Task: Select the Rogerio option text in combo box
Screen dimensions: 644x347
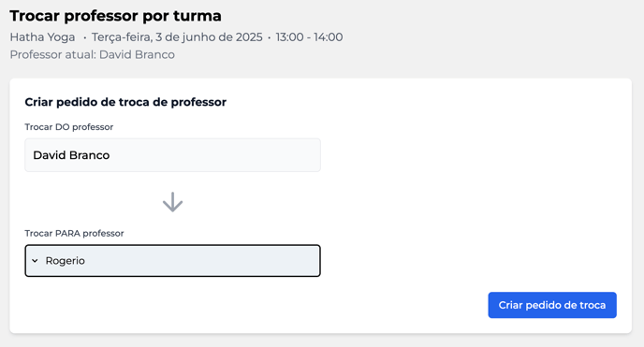Action: pyautogui.click(x=65, y=261)
